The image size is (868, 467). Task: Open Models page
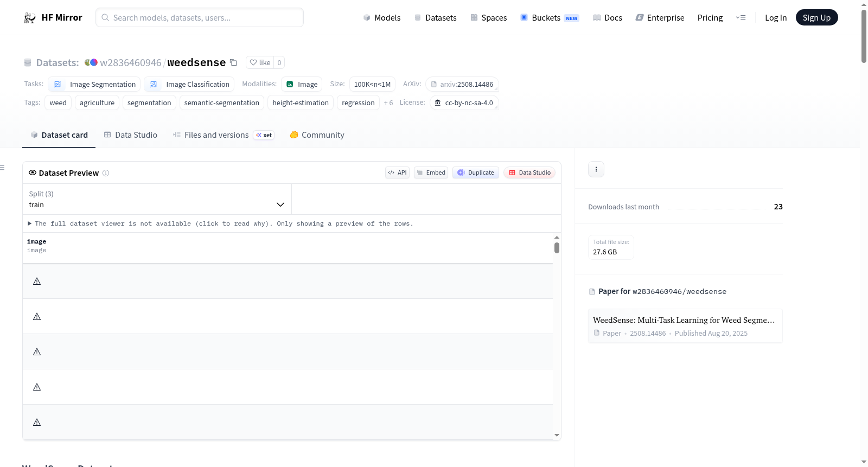point(382,18)
